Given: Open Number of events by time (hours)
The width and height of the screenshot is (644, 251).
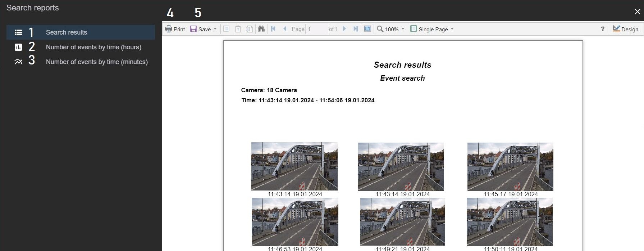Looking at the screenshot, I should [93, 47].
